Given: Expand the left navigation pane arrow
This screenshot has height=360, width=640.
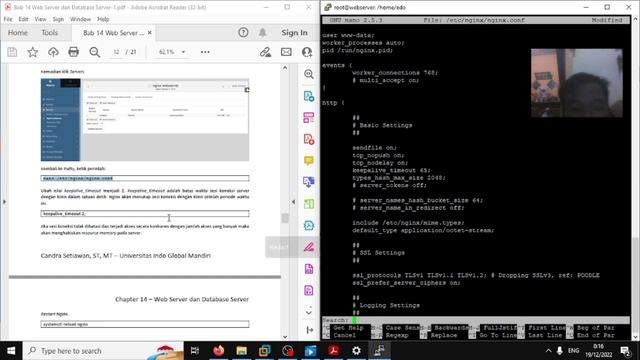Looking at the screenshot, I should (4, 202).
